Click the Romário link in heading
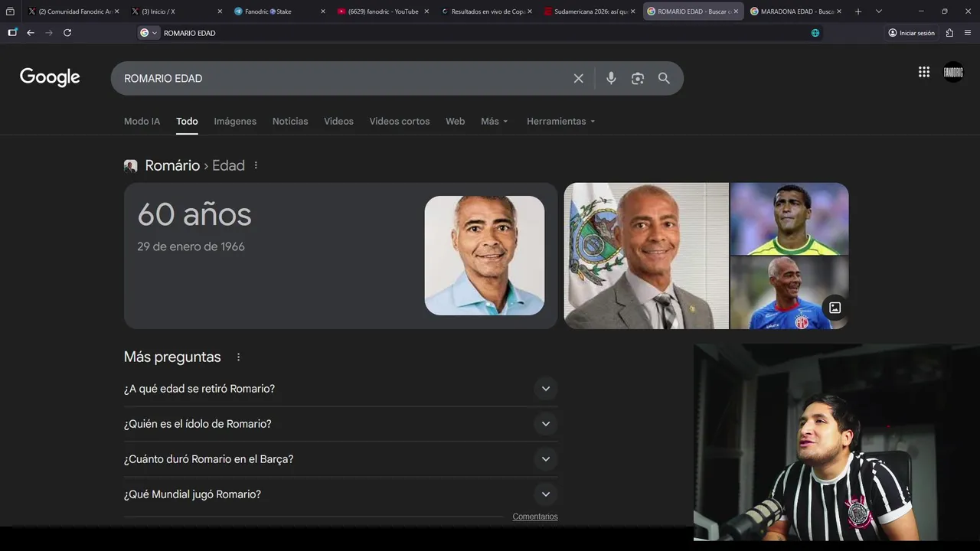Image resolution: width=980 pixels, height=551 pixels. click(172, 165)
